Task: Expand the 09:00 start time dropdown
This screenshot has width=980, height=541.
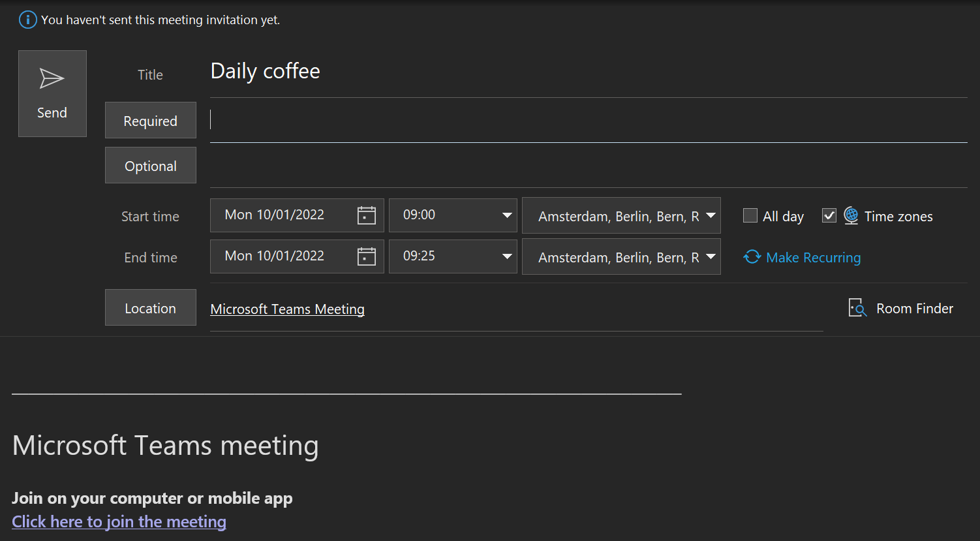Action: tap(506, 215)
